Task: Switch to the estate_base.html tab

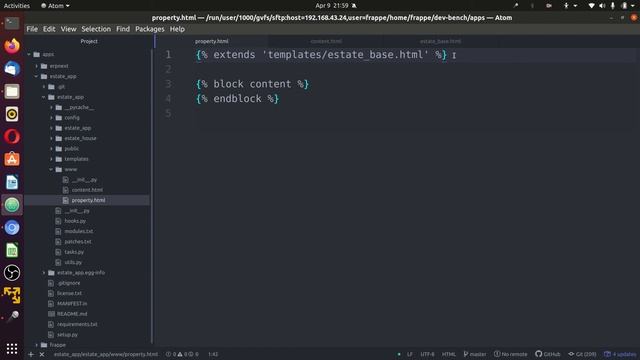Action: tap(440, 41)
